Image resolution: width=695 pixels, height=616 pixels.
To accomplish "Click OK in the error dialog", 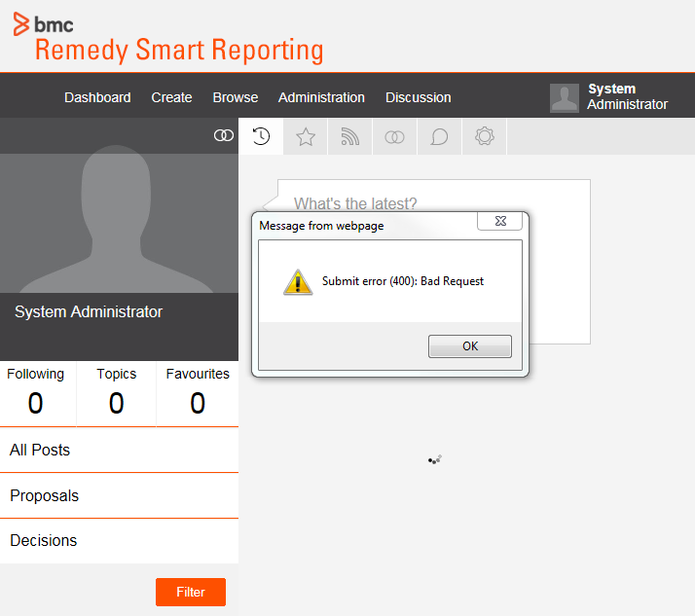I will tap(470, 346).
